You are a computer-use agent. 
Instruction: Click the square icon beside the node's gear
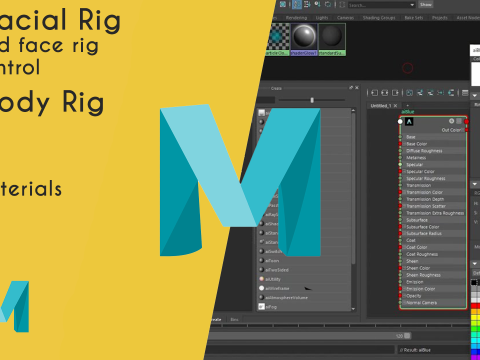(x=459, y=121)
